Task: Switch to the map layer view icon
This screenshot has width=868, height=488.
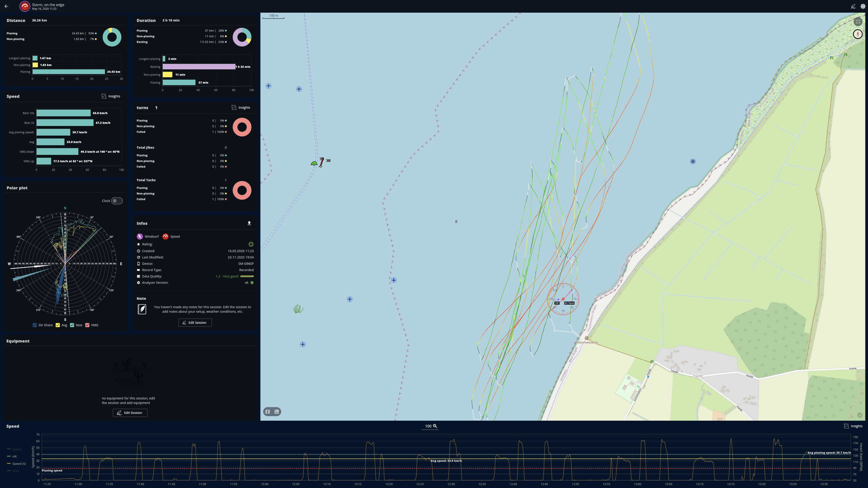Action: [268, 412]
